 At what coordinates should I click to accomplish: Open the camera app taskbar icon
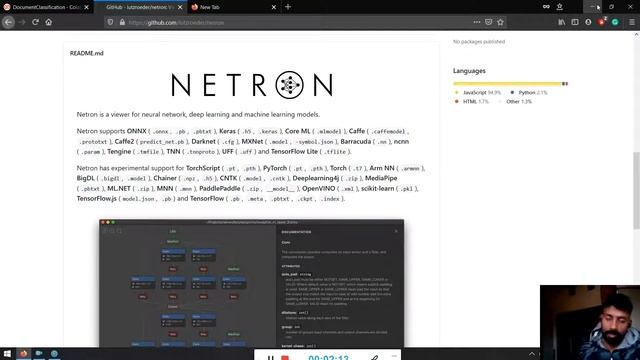click(x=39, y=353)
